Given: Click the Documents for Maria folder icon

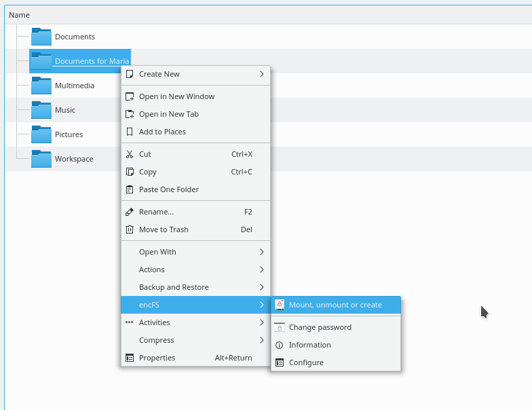Looking at the screenshot, I should click(41, 61).
